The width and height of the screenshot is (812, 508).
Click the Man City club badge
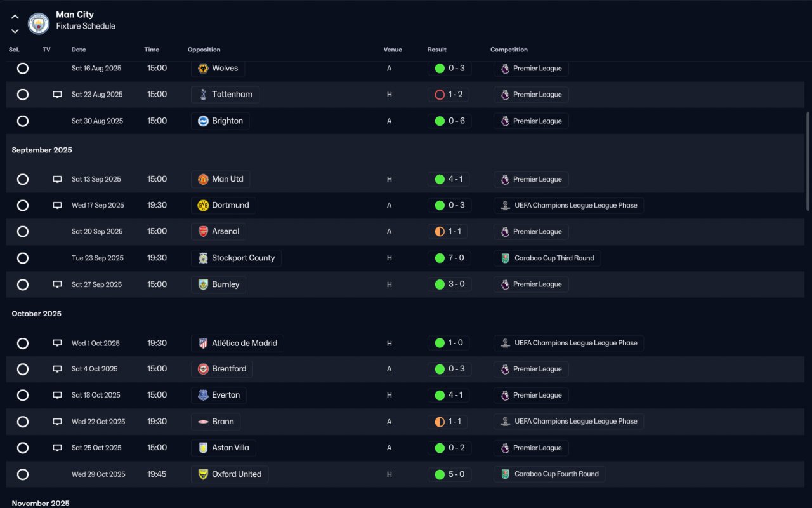pyautogui.click(x=39, y=23)
